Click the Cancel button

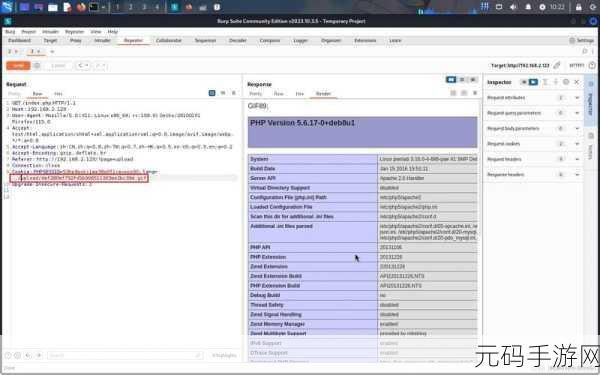(58, 66)
